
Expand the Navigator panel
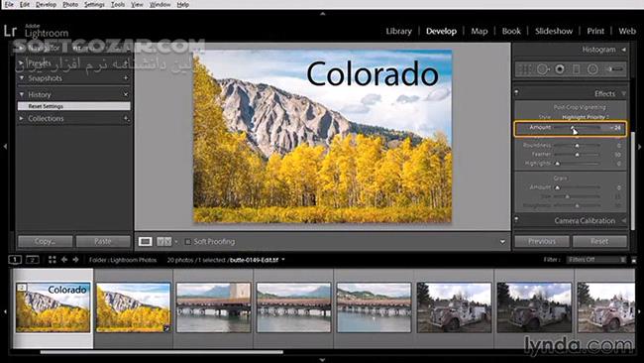click(x=22, y=48)
